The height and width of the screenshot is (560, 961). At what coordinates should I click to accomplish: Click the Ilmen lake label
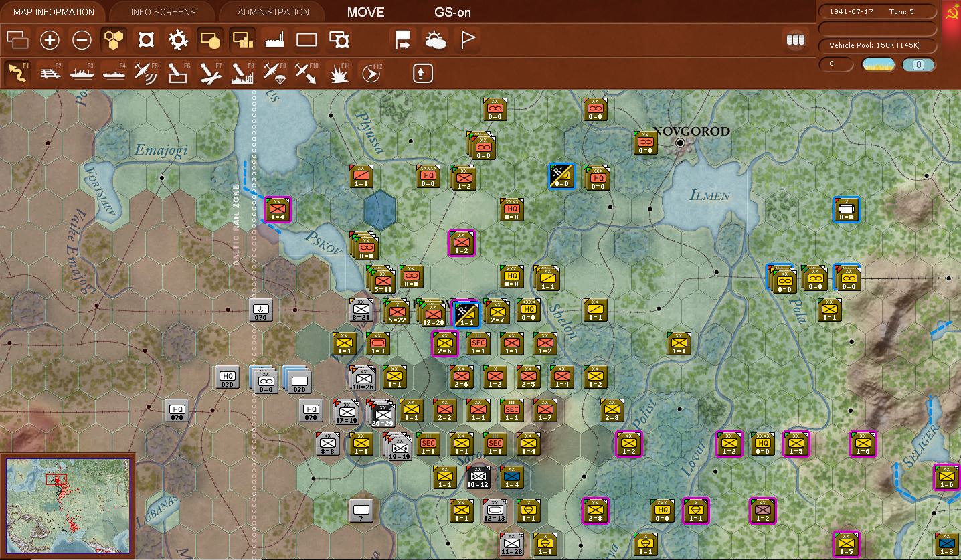click(709, 195)
